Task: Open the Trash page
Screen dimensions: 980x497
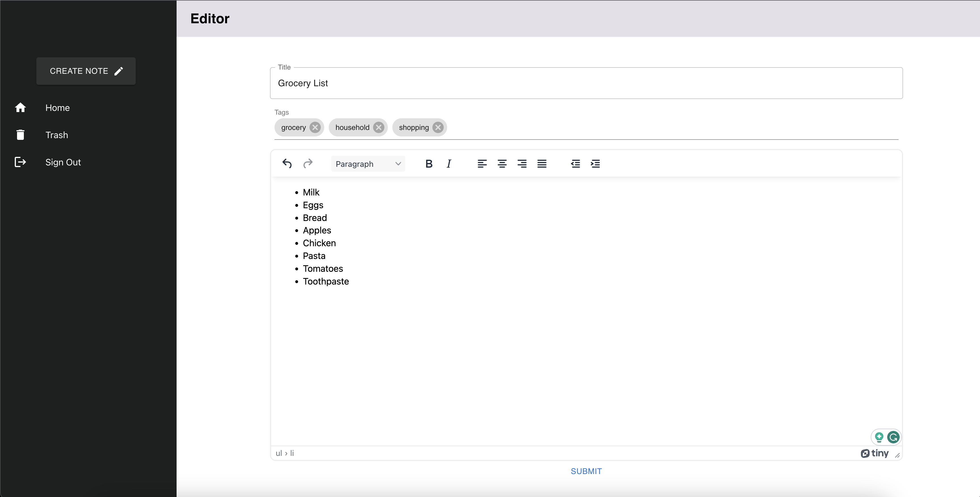Action: coord(57,135)
